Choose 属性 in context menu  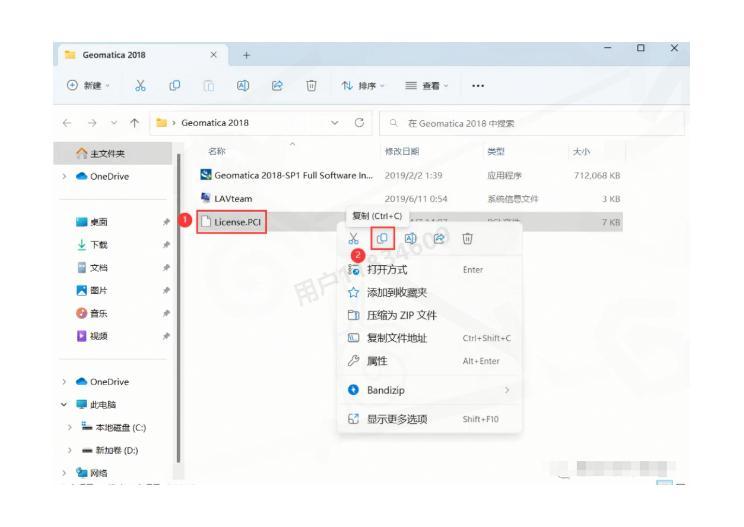(x=429, y=361)
